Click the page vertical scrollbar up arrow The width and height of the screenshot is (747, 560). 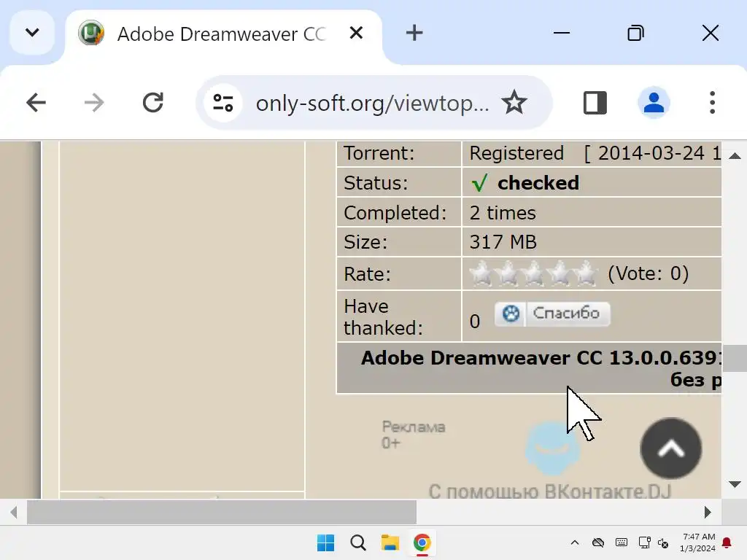(735, 156)
